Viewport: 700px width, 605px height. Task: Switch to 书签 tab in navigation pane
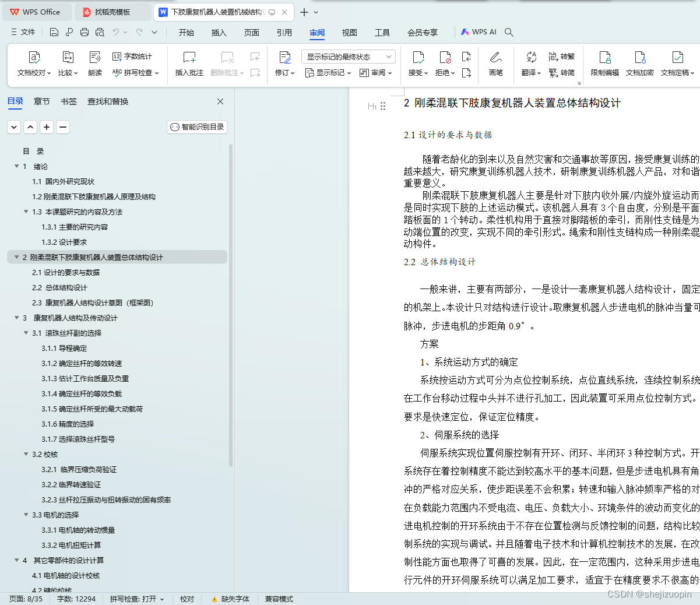point(69,101)
